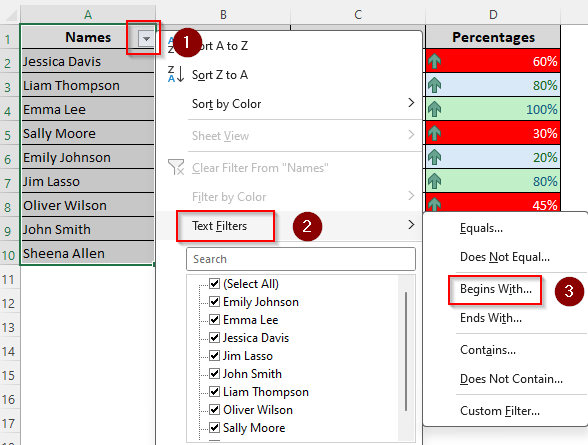Expand the Sort by Color submenu arrow

pyautogui.click(x=411, y=103)
